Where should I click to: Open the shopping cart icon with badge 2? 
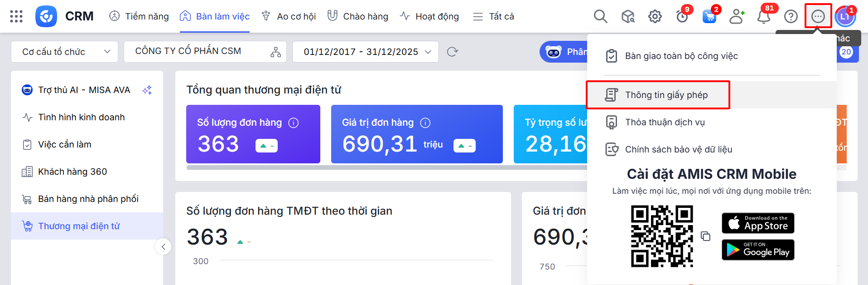709,16
